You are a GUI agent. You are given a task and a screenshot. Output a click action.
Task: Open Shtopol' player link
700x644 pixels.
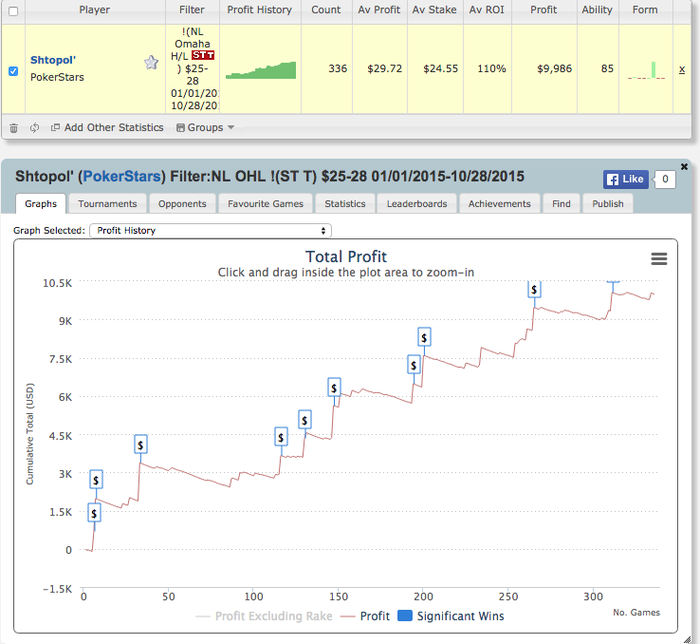click(53, 60)
